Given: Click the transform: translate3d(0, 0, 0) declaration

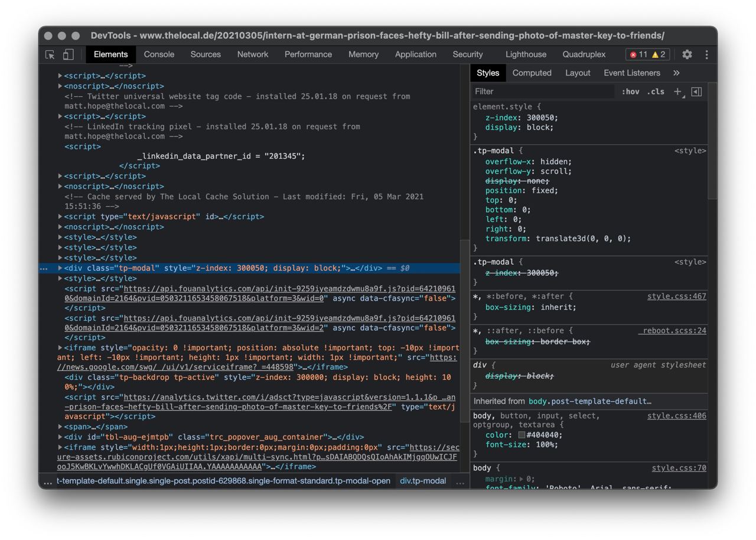Looking at the screenshot, I should [558, 239].
